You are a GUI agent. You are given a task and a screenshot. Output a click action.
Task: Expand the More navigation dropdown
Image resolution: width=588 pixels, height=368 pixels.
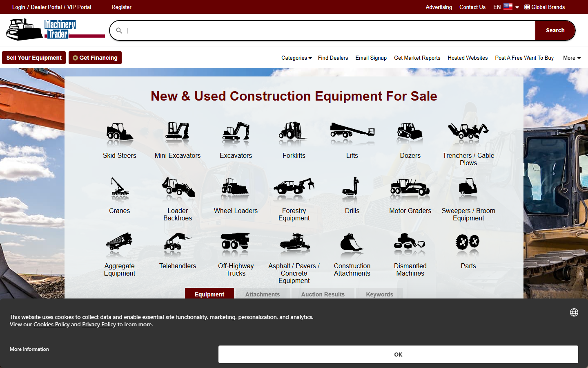pos(572,58)
